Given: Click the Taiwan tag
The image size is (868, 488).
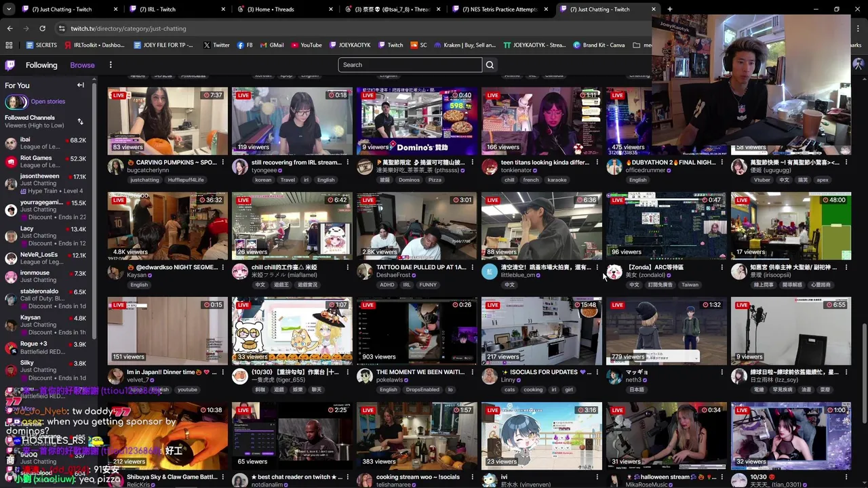Looking at the screenshot, I should (690, 285).
